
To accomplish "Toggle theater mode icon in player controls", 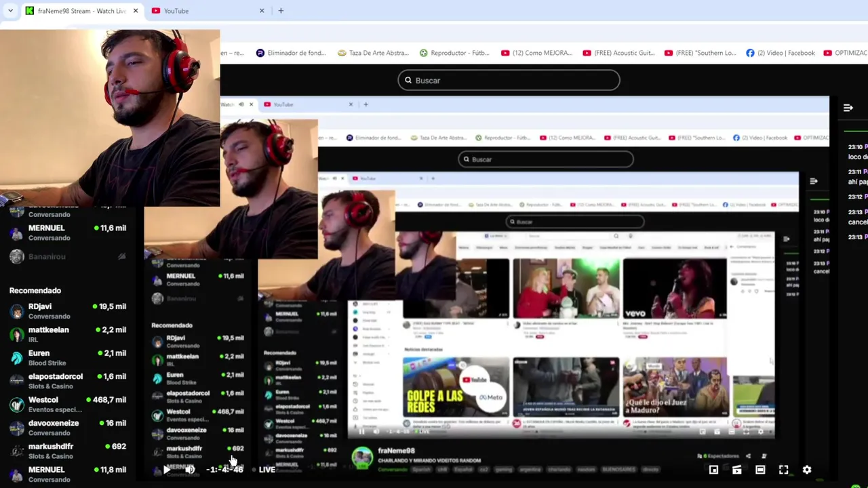I will coord(760,470).
